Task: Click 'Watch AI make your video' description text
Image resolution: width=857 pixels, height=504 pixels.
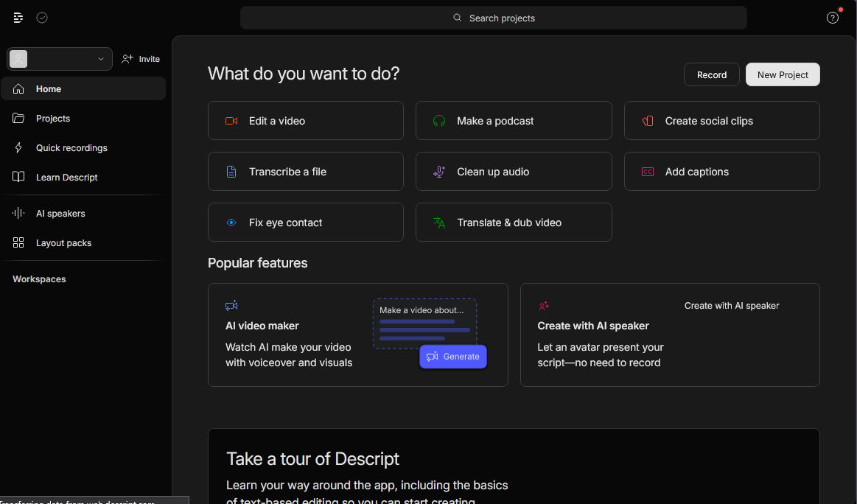Action: 289,354
